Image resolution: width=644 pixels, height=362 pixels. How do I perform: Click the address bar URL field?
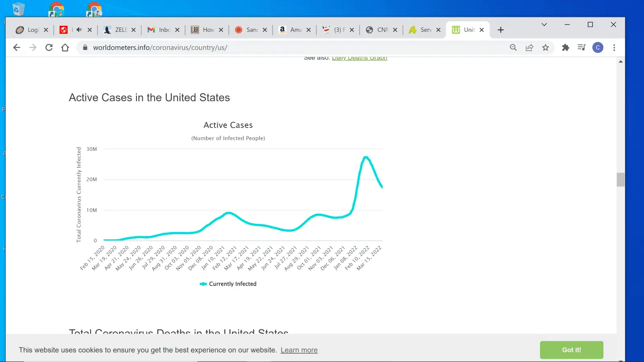pos(282,47)
